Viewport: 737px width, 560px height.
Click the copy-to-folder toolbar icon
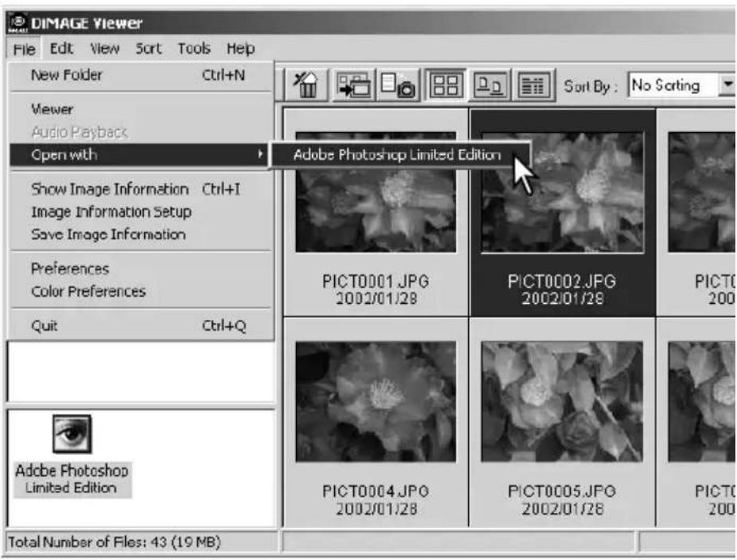(354, 85)
